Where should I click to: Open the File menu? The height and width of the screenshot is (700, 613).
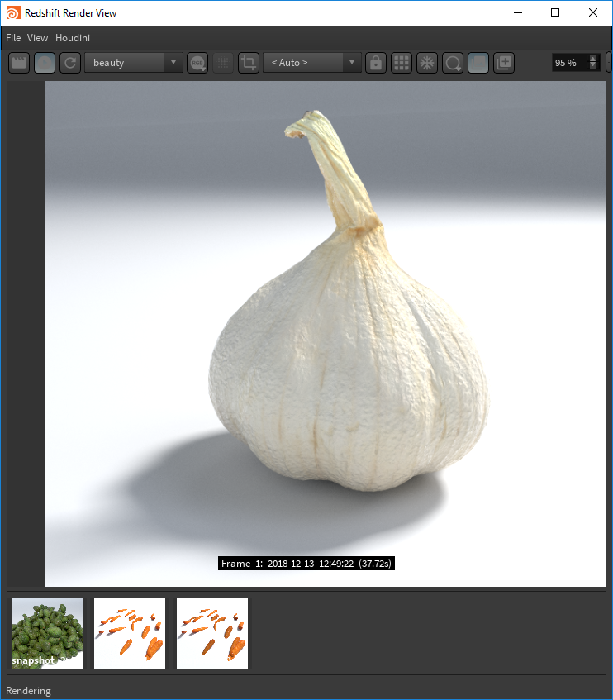tap(13, 38)
